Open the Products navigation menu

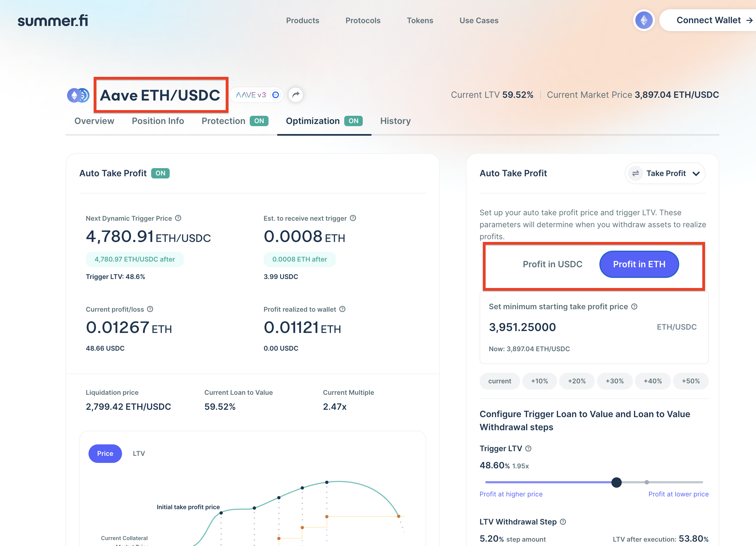tap(302, 21)
